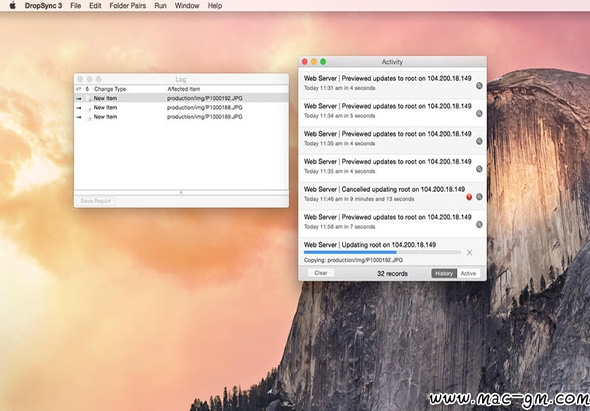The width and height of the screenshot is (590, 411).
Task: Click the magnifier icon for the 11:31 am record
Action: pyautogui.click(x=479, y=86)
